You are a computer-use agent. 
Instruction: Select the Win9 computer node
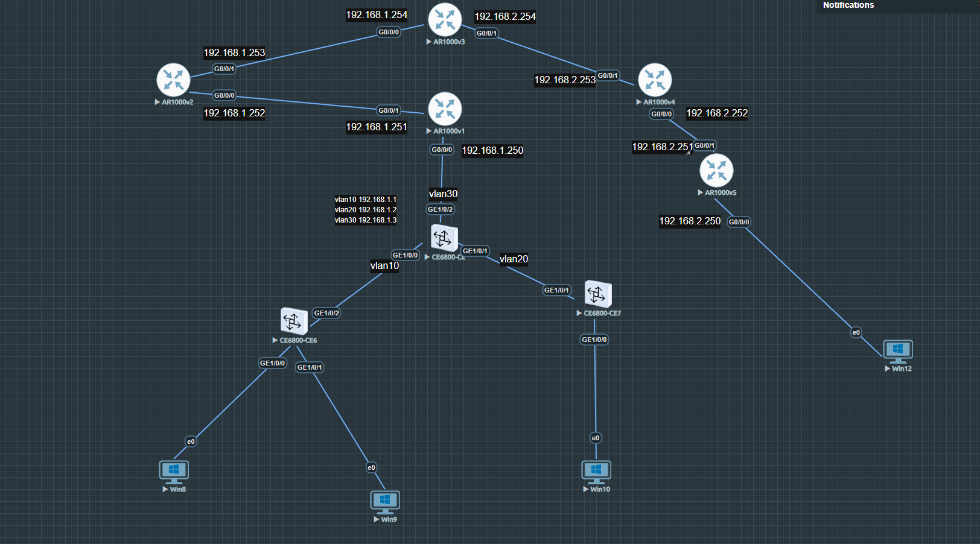coord(385,501)
